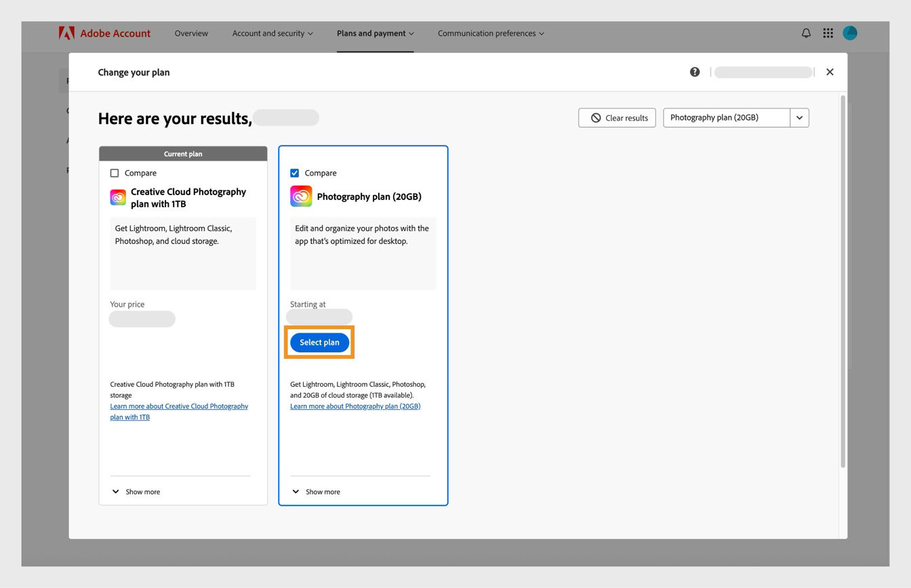Open the Photography plan (20GB) dropdown

click(798, 117)
